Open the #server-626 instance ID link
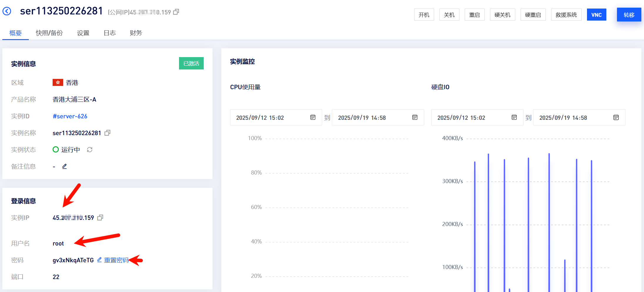 coord(70,116)
